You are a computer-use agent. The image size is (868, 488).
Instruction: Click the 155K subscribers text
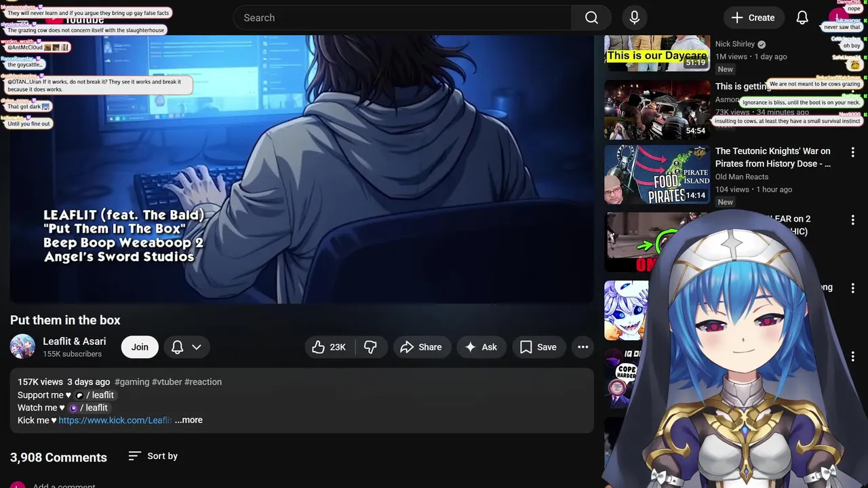(72, 354)
